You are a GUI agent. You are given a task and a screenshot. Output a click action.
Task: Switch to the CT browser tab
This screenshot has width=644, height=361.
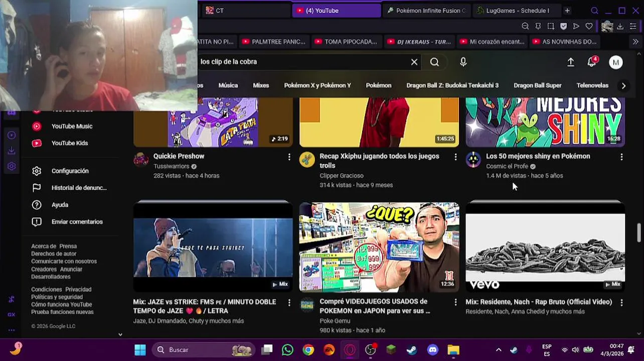(x=245, y=11)
